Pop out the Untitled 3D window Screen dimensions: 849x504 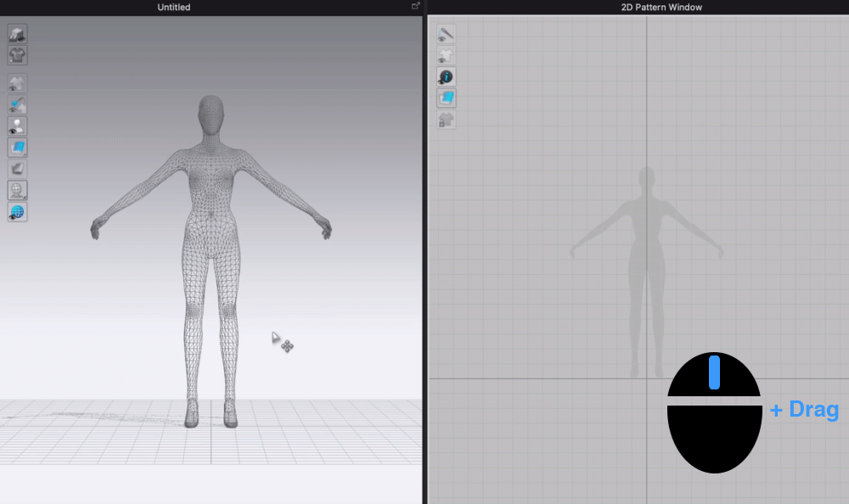tap(415, 6)
